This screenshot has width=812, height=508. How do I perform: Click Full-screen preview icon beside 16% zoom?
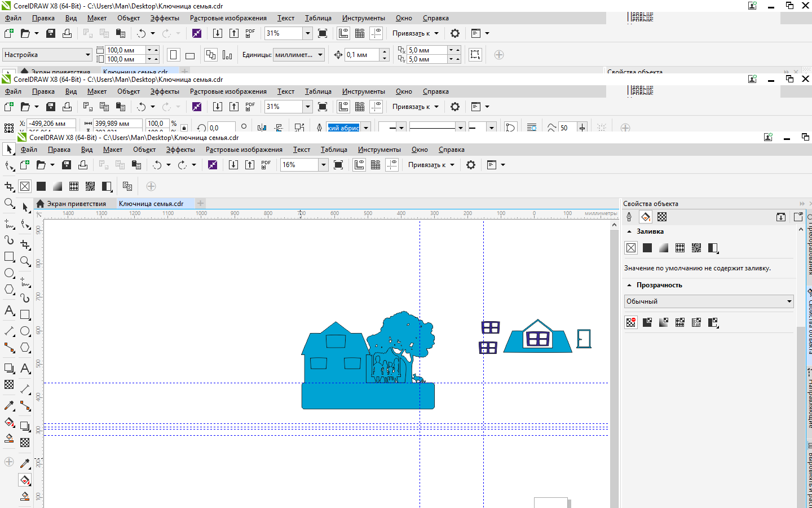click(x=338, y=165)
